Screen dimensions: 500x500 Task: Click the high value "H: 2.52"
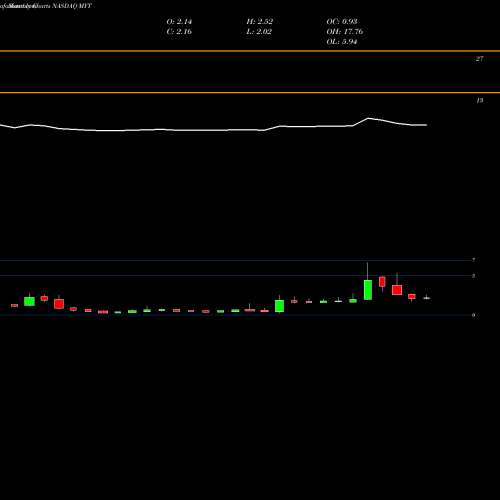(260, 22)
